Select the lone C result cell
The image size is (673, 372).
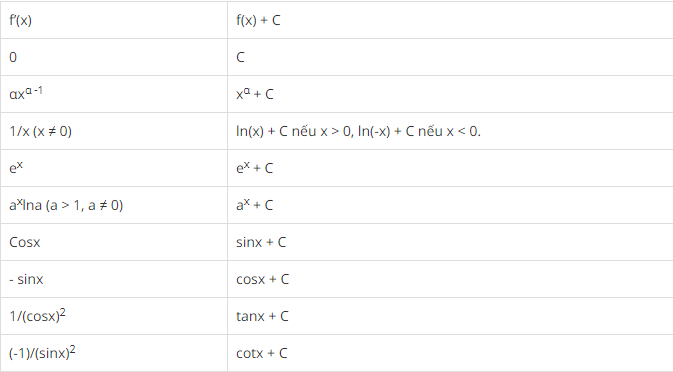coord(450,57)
